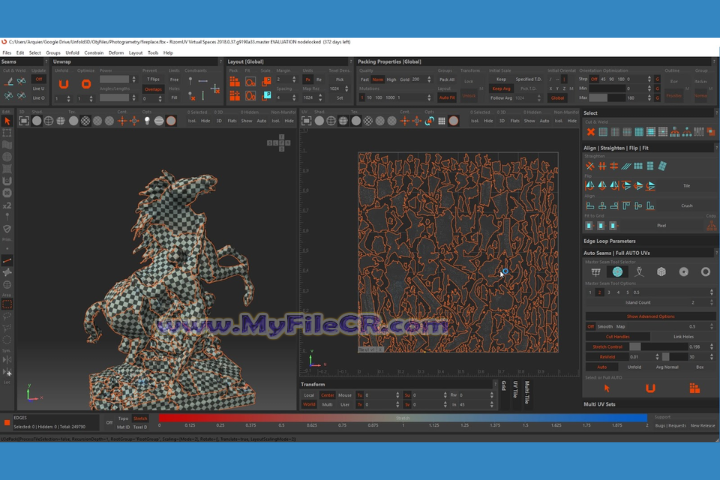720x480 pixels.
Task: Open the Deform menu
Action: (x=116, y=53)
